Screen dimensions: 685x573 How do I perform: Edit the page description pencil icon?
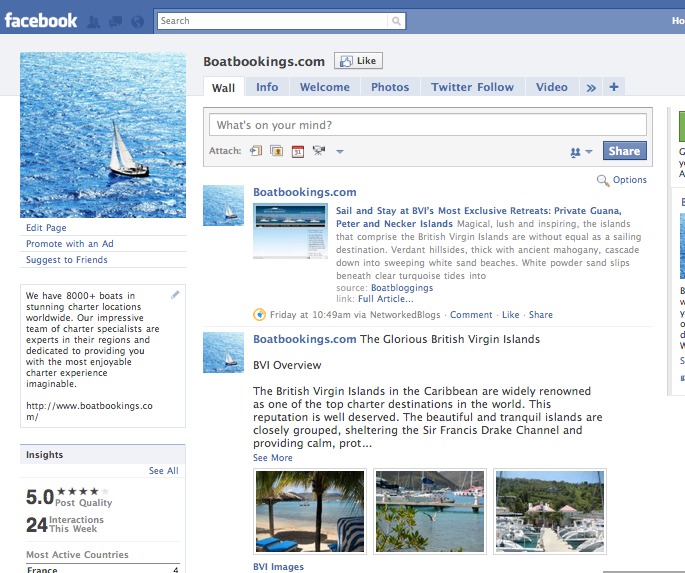point(175,295)
